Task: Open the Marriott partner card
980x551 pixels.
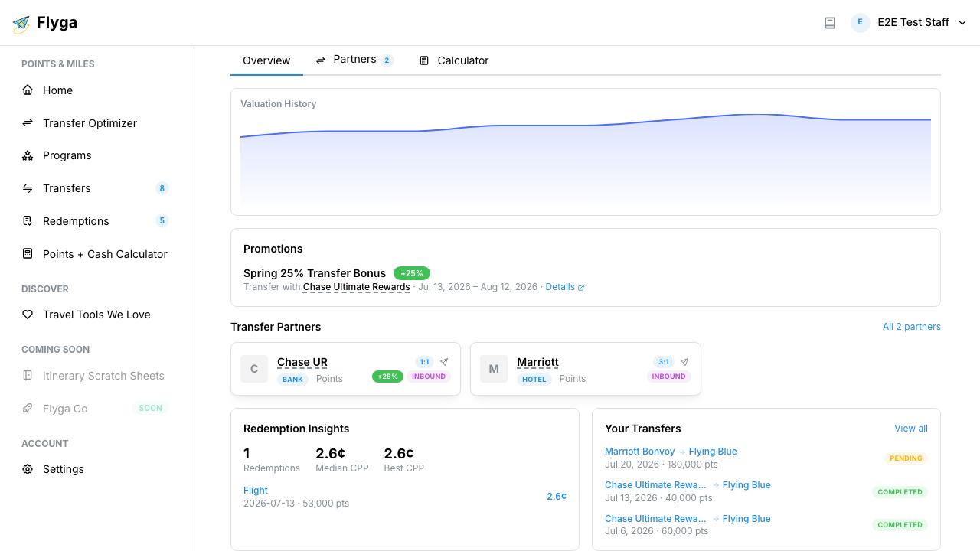Action: [x=586, y=369]
